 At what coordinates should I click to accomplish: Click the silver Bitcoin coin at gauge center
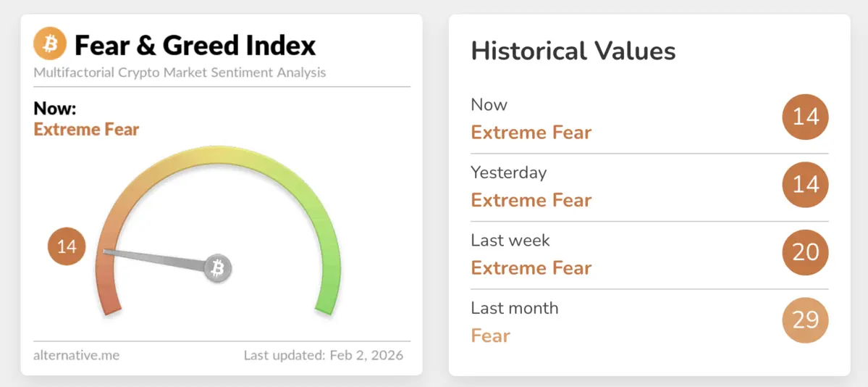coord(216,270)
